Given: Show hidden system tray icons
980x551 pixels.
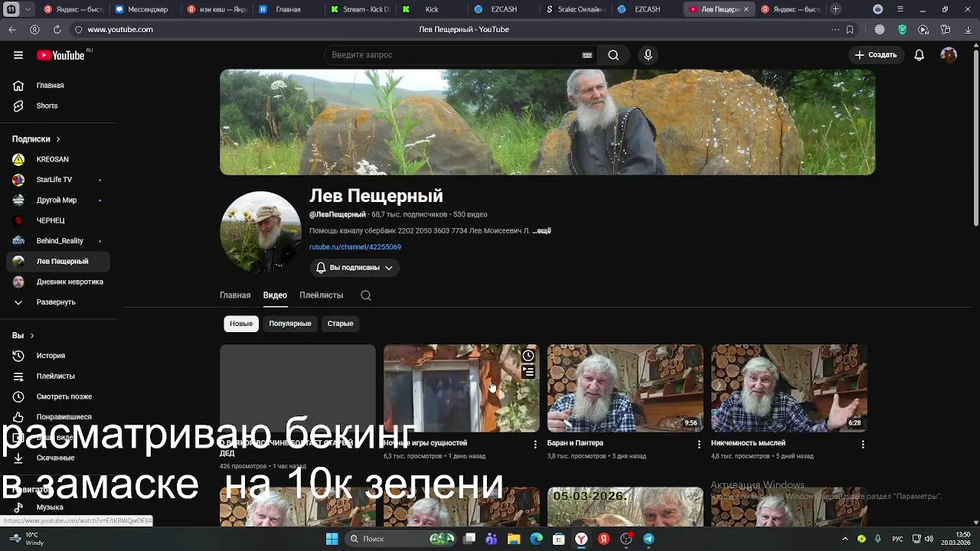Looking at the screenshot, I should tap(845, 539).
